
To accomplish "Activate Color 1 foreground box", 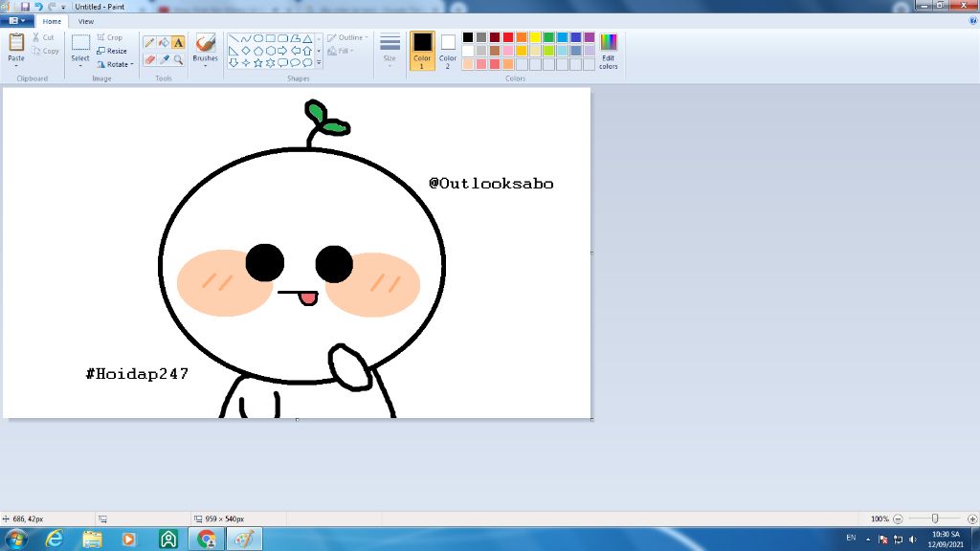I will tap(422, 51).
